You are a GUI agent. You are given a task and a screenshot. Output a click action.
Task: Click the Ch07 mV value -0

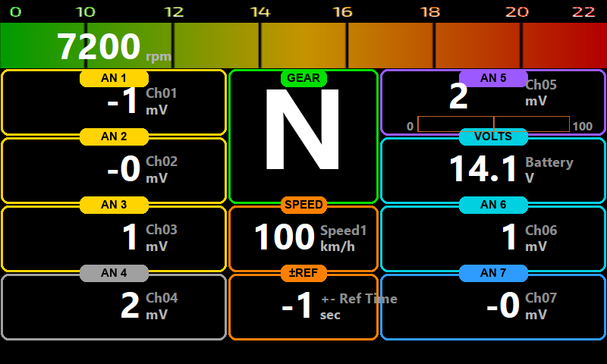tap(503, 305)
